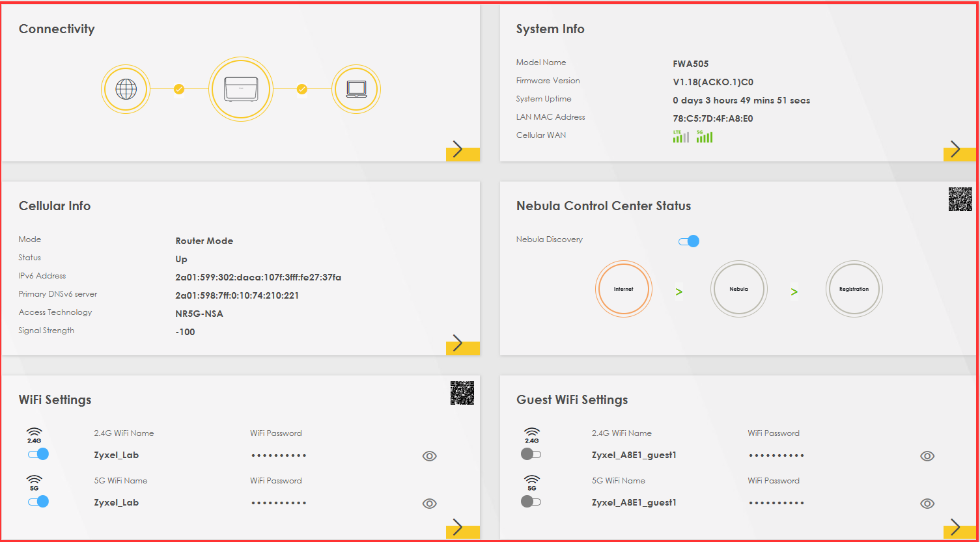The width and height of the screenshot is (980, 542).
Task: Click the laptop client icon in Connectivity diagram
Action: [356, 88]
